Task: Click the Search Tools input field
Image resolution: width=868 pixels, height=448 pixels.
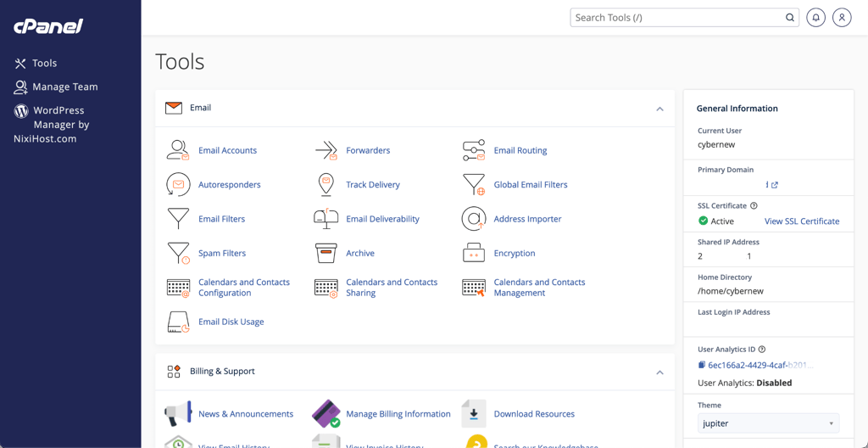Action: (684, 18)
